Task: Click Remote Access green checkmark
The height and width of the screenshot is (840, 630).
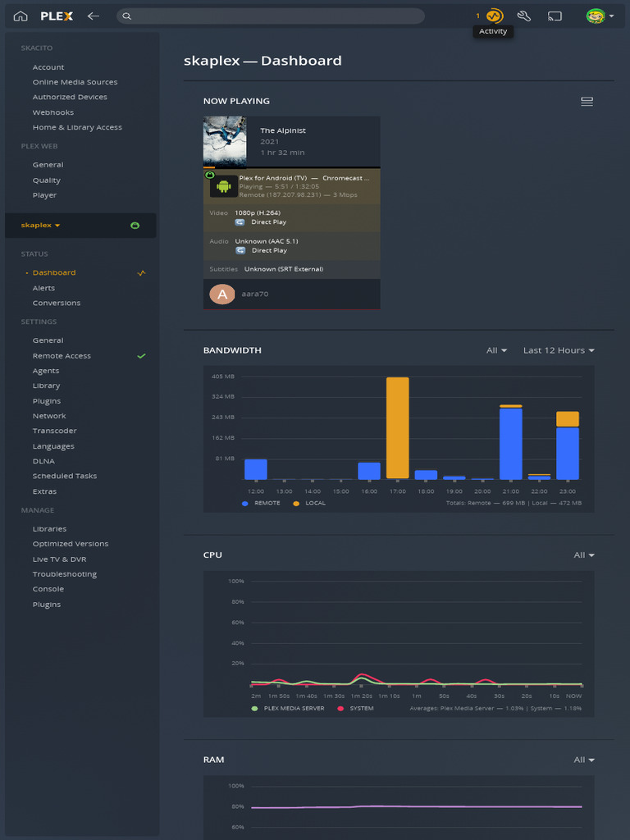Action: pos(141,356)
